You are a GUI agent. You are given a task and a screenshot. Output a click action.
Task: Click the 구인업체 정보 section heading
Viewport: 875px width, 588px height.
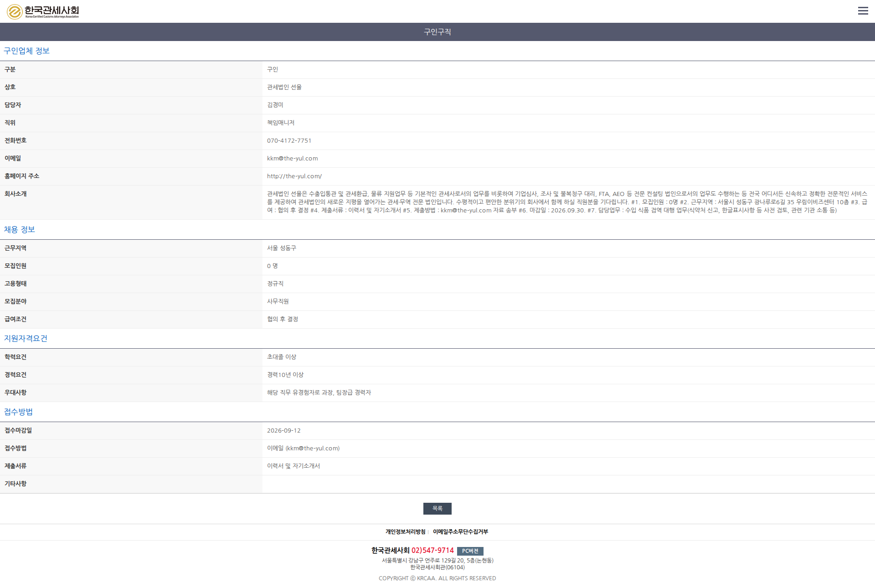(x=26, y=51)
